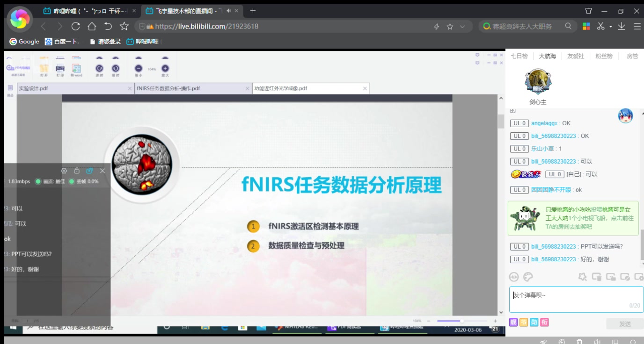The width and height of the screenshot is (644, 344).
Task: Click the browser back arrow
Action: 44,27
